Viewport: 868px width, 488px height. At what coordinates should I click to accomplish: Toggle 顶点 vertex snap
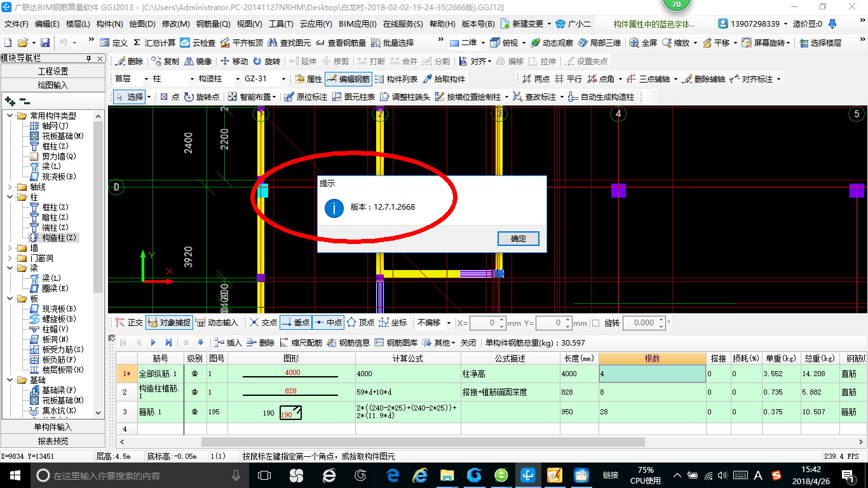pos(360,323)
